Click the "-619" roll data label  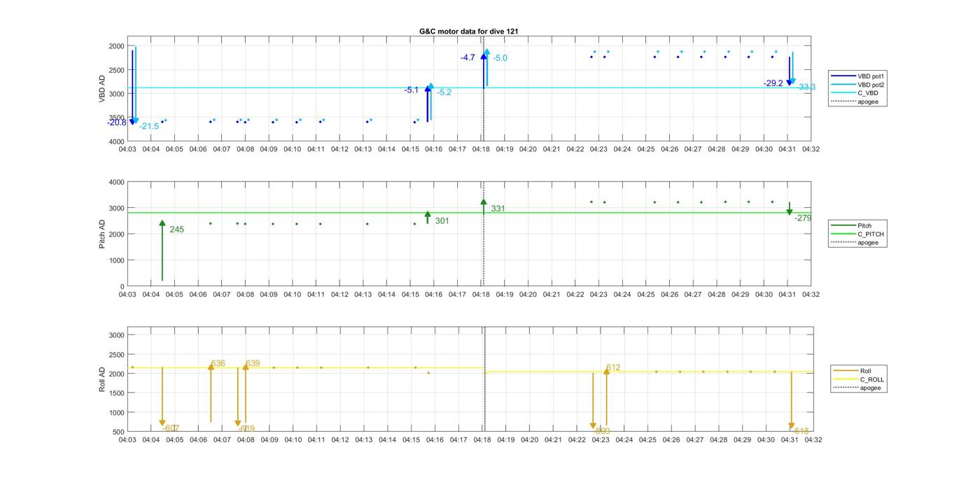click(x=246, y=428)
